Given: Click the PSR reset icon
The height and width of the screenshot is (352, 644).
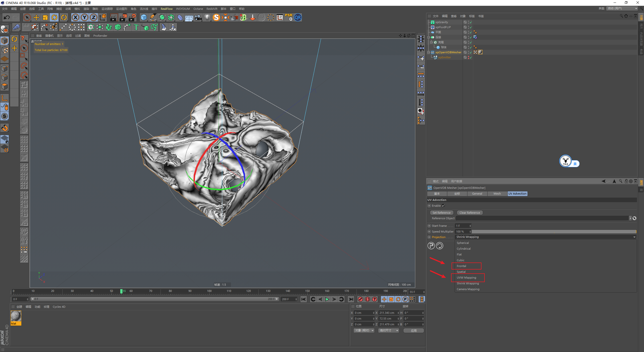Looking at the screenshot, I should (289, 17).
